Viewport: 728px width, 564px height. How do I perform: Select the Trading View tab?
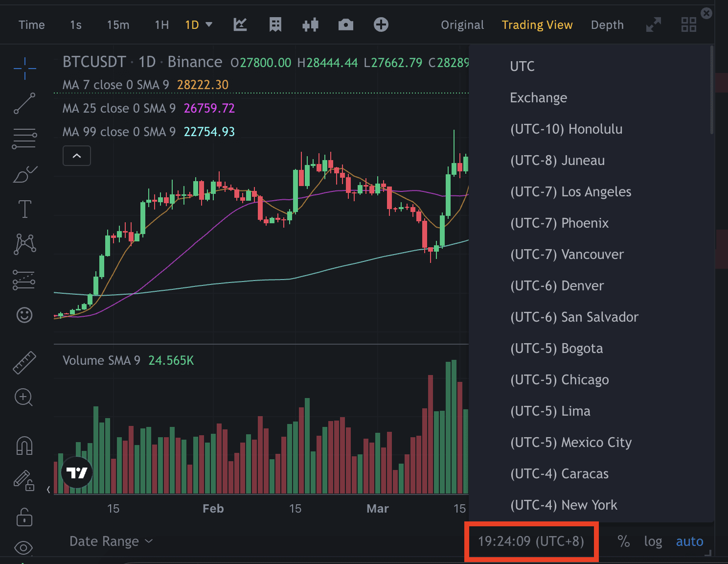point(537,25)
